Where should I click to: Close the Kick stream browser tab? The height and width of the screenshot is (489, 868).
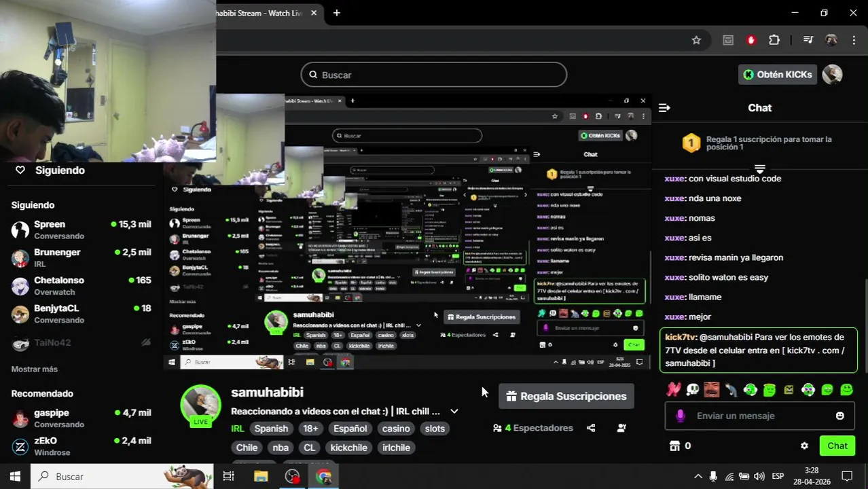point(314,13)
